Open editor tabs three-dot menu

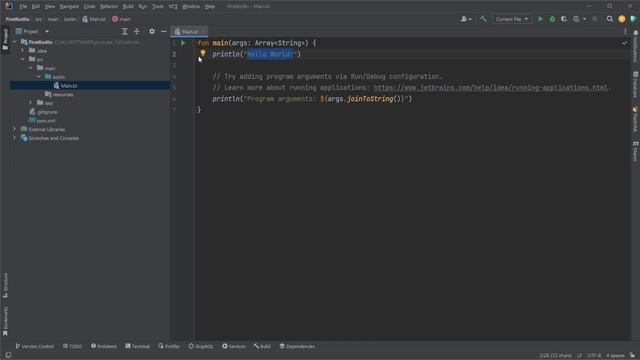[x=625, y=31]
